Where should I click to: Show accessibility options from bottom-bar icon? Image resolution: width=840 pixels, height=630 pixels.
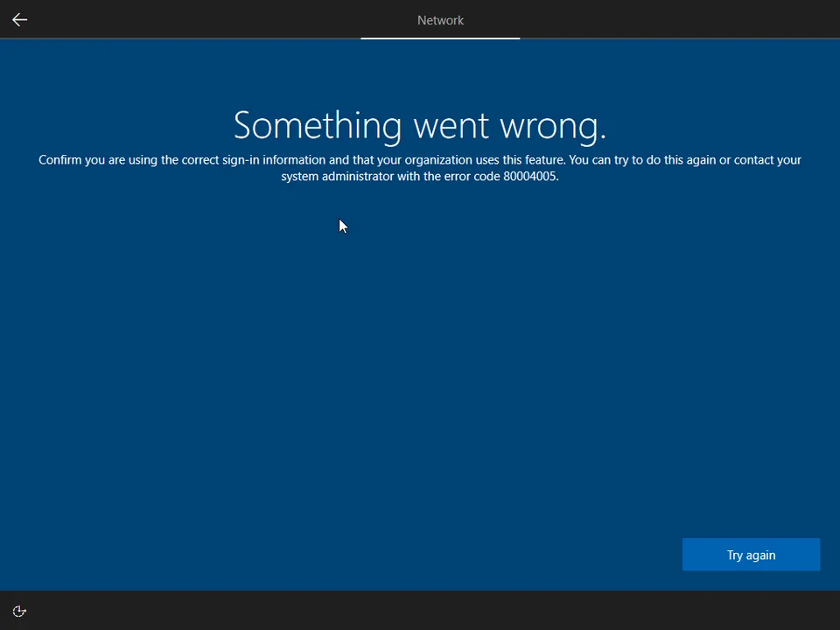[x=19, y=612]
